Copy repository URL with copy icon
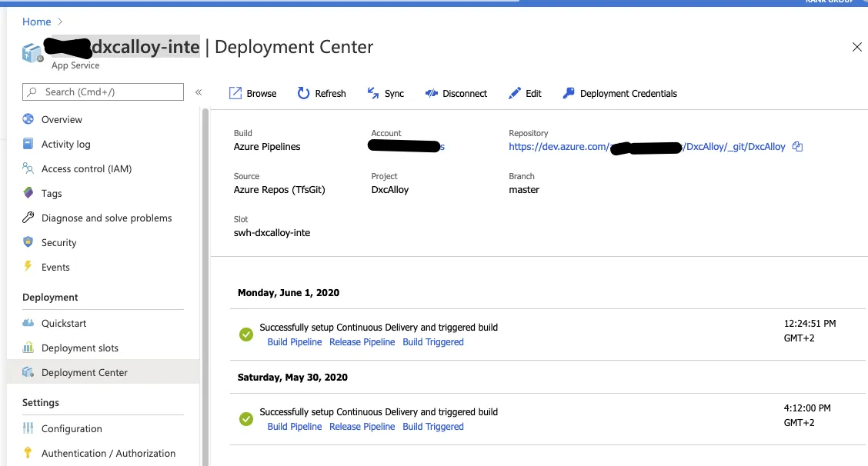This screenshot has height=466, width=868. 797,146
